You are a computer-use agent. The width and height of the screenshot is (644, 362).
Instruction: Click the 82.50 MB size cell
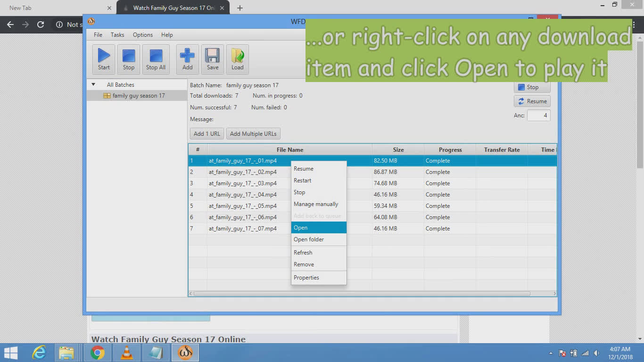[x=398, y=161]
